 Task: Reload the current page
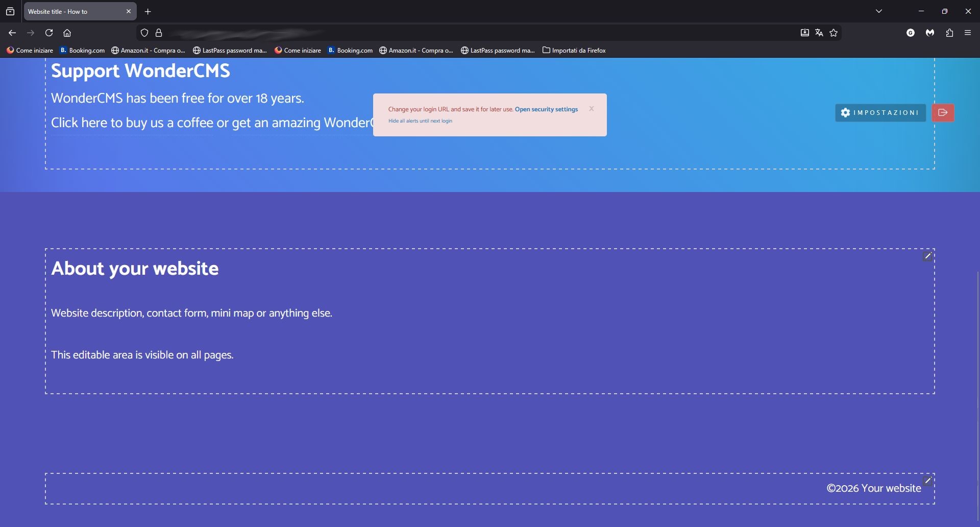49,33
